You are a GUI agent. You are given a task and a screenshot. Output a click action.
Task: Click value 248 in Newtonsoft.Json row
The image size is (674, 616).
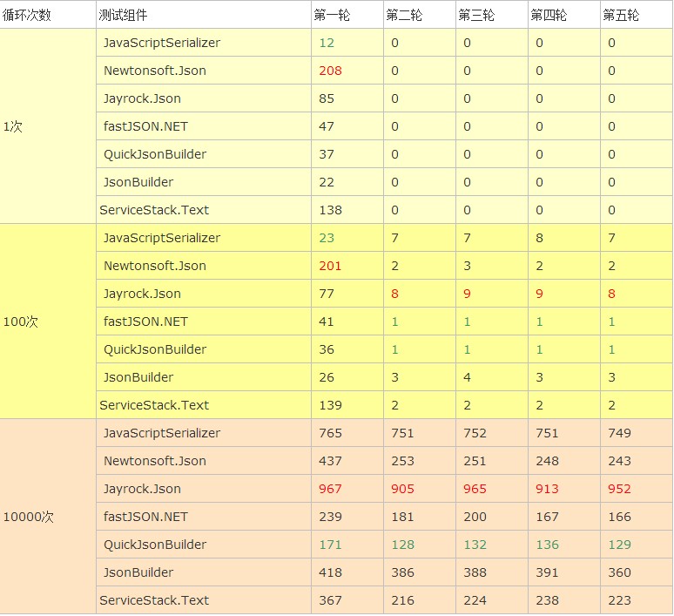547,461
